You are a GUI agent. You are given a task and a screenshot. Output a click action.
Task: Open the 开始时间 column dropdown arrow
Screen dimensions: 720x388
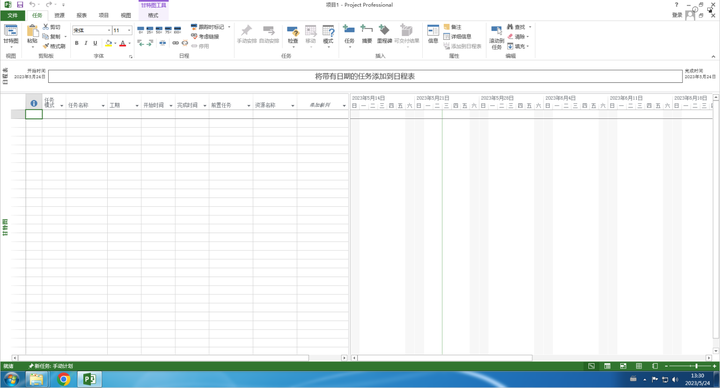pyautogui.click(x=171, y=106)
